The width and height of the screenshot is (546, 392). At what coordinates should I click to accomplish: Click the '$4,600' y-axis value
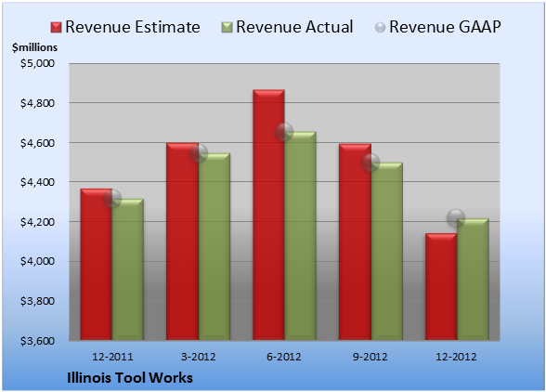[x=37, y=143]
